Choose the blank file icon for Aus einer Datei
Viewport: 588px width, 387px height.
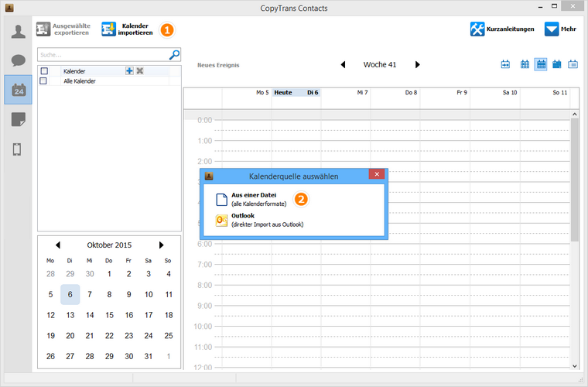(221, 200)
